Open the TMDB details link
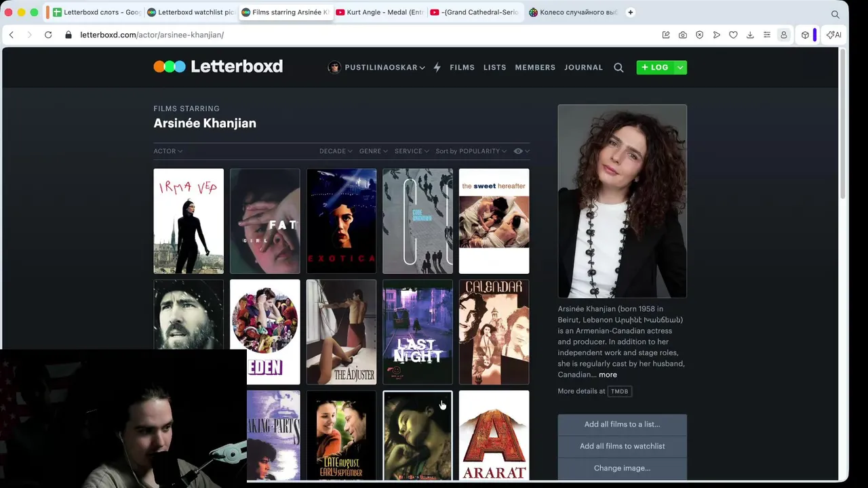 619,391
